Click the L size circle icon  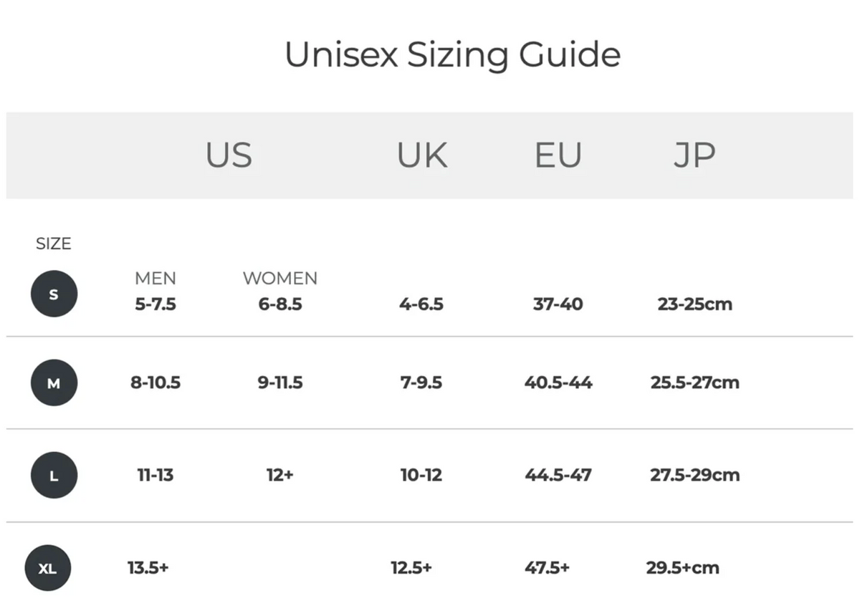point(54,476)
